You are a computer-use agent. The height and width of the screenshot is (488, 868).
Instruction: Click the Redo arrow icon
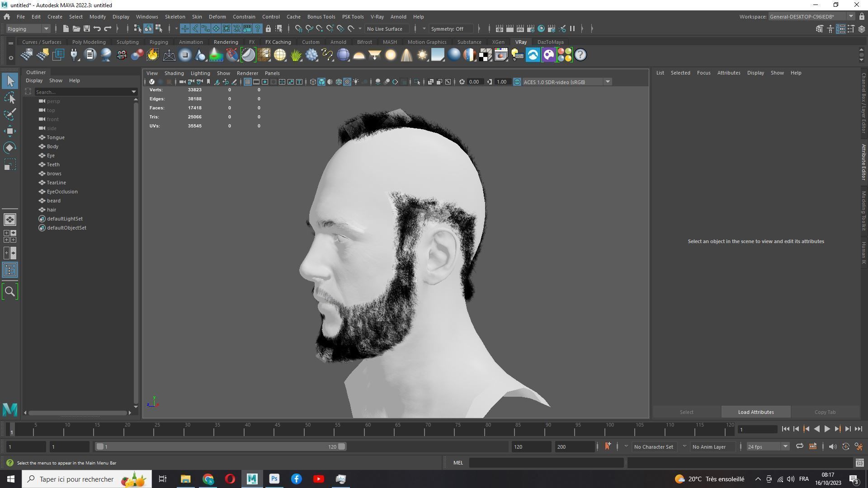(108, 29)
